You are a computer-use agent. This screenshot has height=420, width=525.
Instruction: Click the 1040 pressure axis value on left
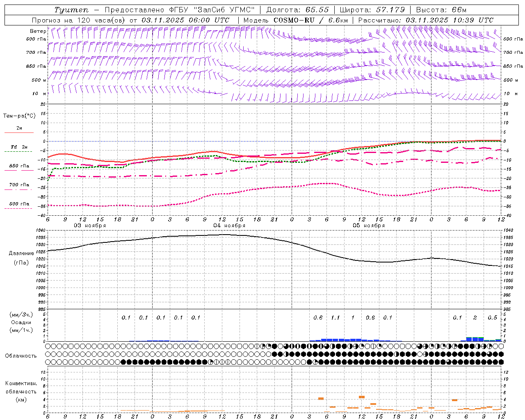[42, 230]
